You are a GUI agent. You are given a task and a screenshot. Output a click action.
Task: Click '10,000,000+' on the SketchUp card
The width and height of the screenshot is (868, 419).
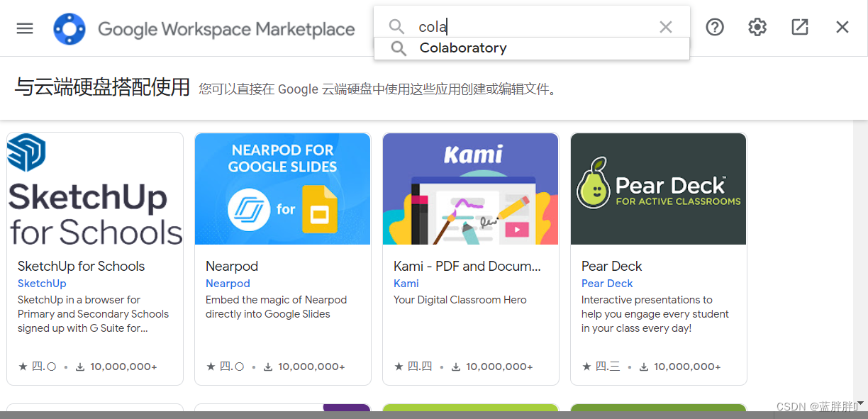pyautogui.click(x=123, y=367)
